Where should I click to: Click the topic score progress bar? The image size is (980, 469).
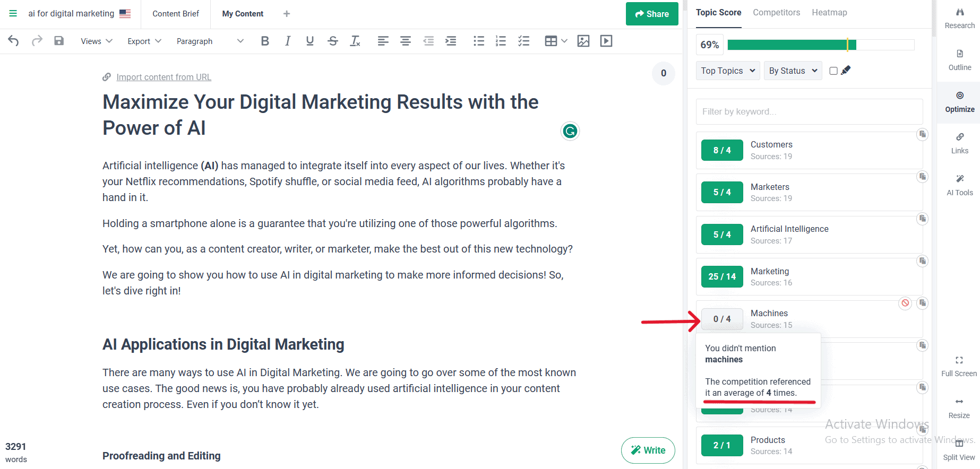(821, 45)
